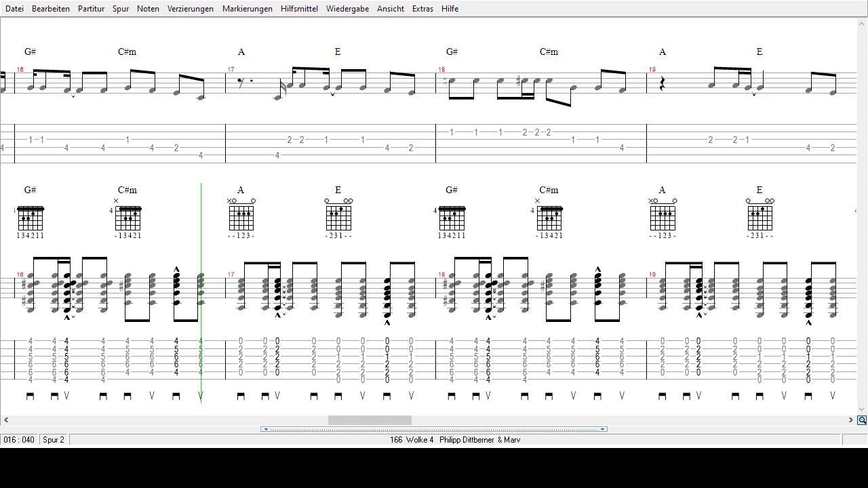Select the E chord diagram in measure 17
Screen dimensions: 868x488
click(339, 216)
